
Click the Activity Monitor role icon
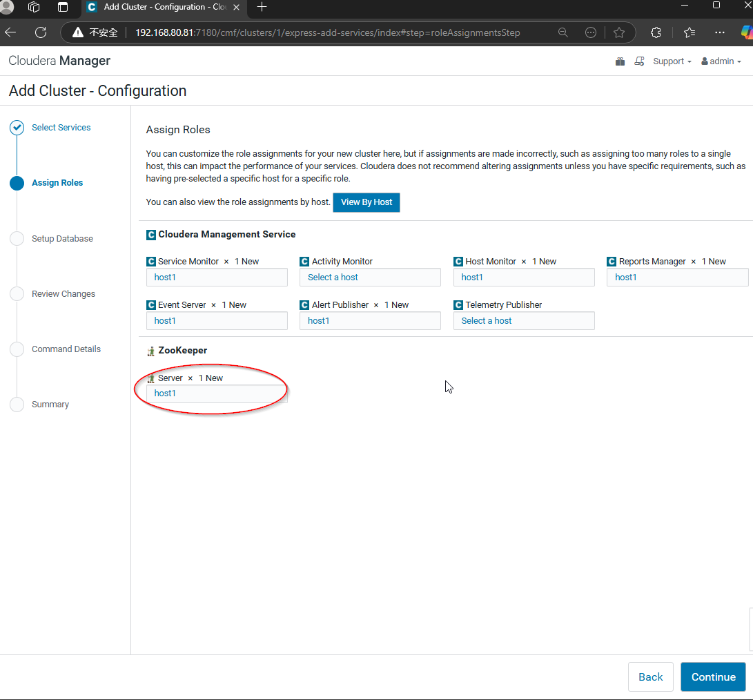pyautogui.click(x=304, y=262)
